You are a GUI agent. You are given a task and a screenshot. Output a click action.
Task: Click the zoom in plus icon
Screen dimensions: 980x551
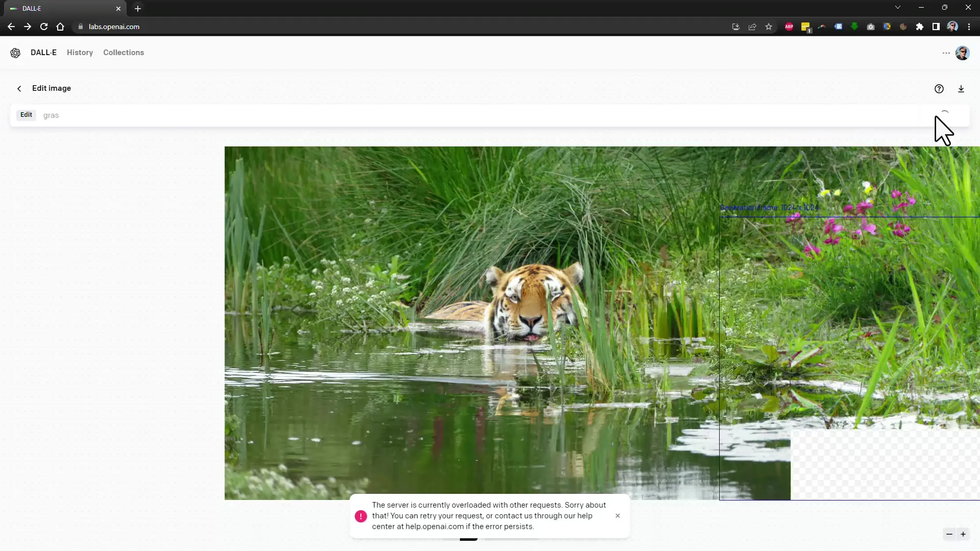click(x=963, y=534)
